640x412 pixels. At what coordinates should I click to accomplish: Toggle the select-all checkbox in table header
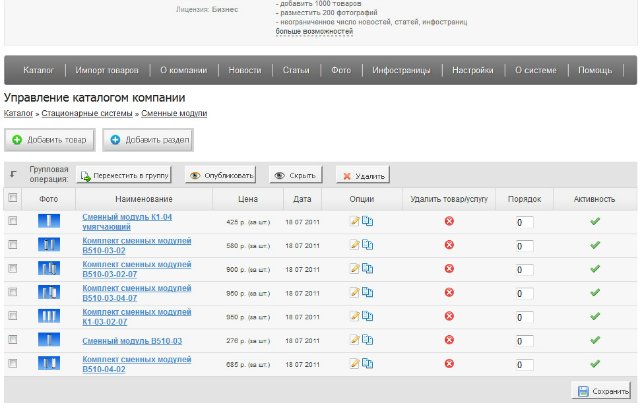tap(12, 198)
